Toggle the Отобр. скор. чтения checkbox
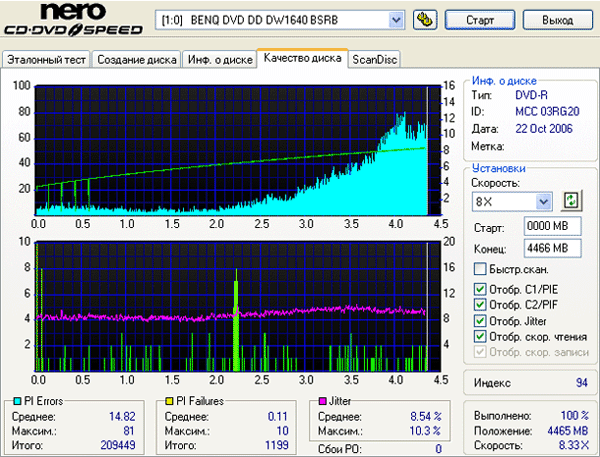 tap(480, 337)
